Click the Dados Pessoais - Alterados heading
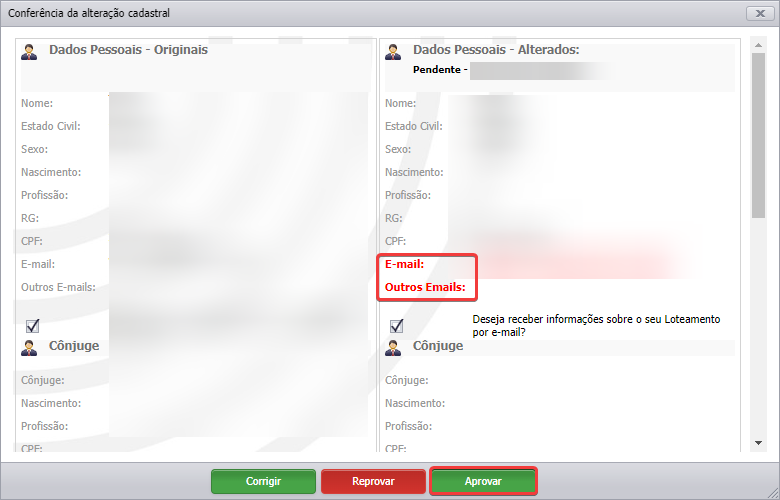 click(x=496, y=50)
